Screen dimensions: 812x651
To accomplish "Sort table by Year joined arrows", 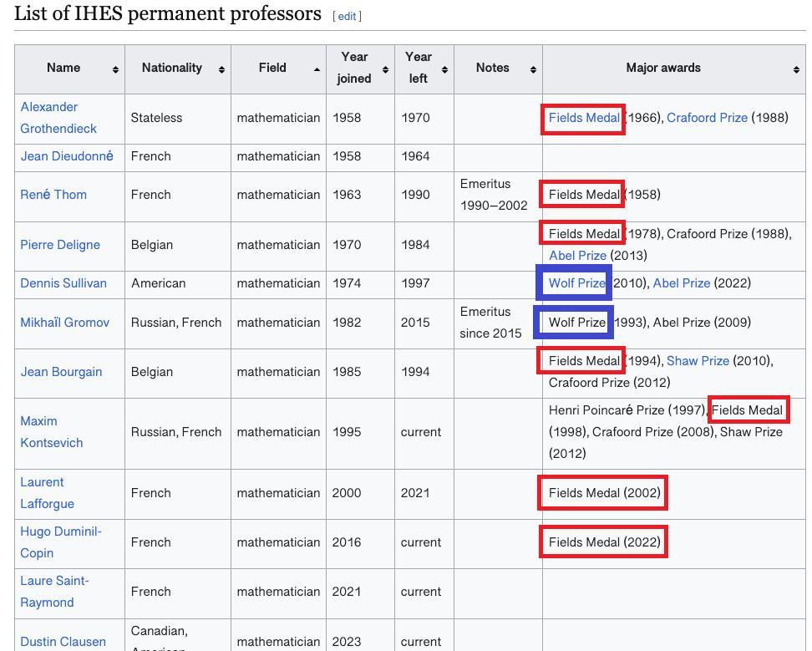I will pyautogui.click(x=385, y=70).
